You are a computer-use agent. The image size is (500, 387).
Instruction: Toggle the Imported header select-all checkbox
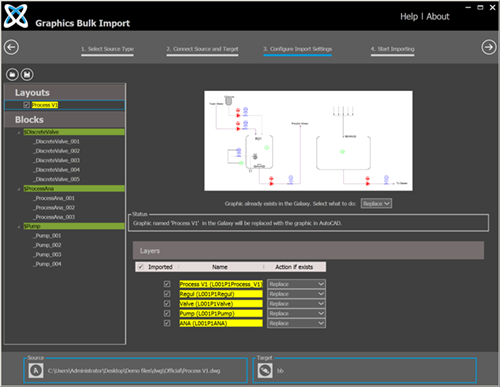pos(141,267)
